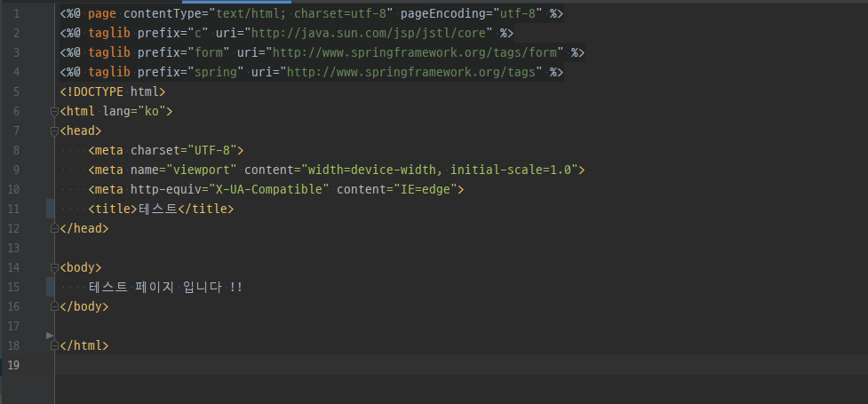This screenshot has height=404, width=868.
Task: Click the http-equiv attribute name
Action: (x=166, y=189)
